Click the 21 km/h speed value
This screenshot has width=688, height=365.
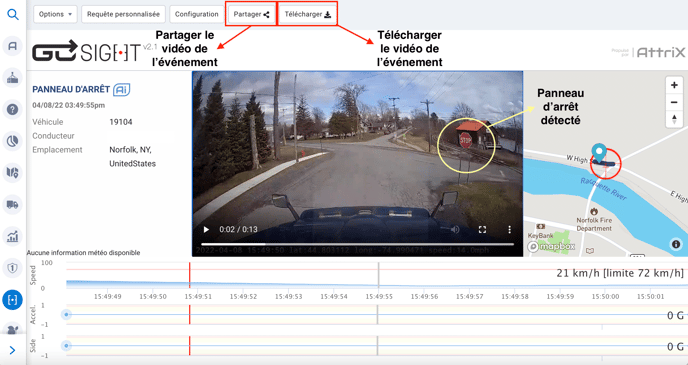(578, 273)
